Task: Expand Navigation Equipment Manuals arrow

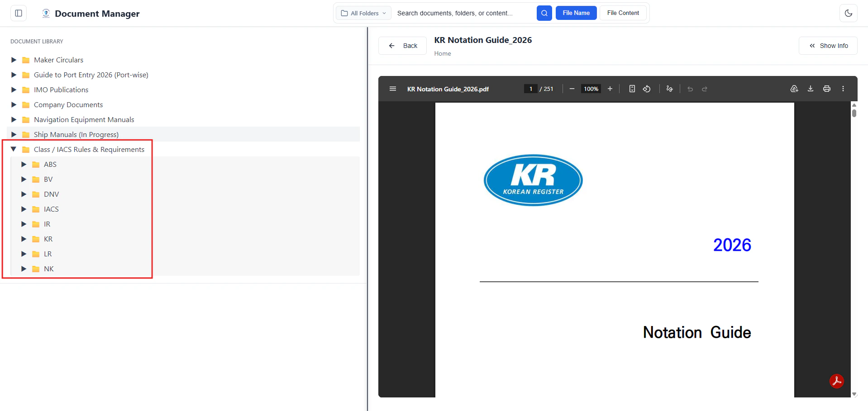Action: coord(14,119)
